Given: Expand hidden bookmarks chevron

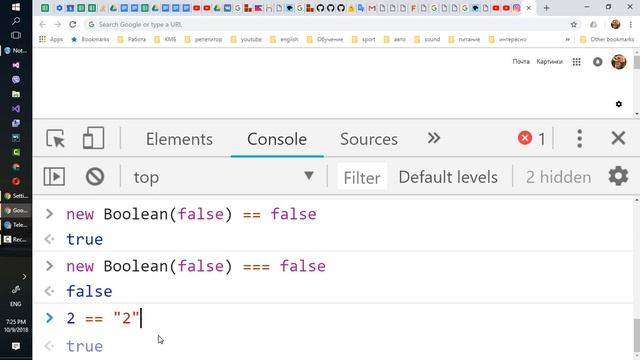Looking at the screenshot, I should 567,39.
